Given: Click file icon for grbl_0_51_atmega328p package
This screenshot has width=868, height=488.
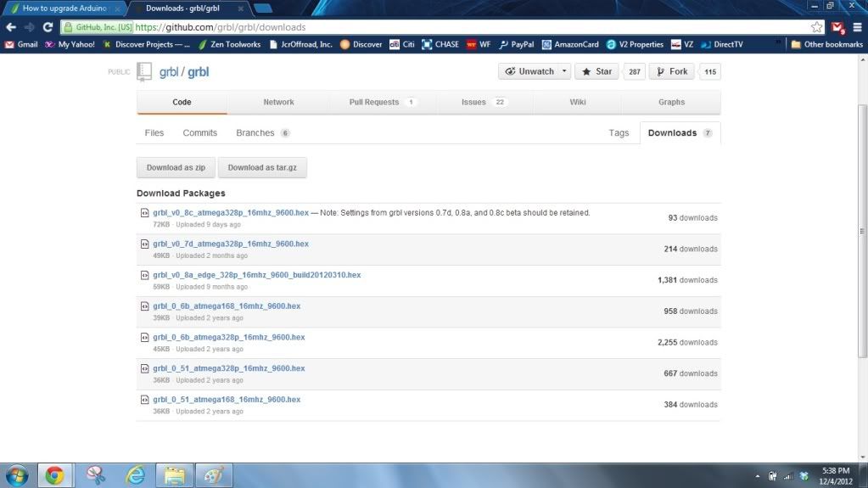Looking at the screenshot, I should point(144,368).
